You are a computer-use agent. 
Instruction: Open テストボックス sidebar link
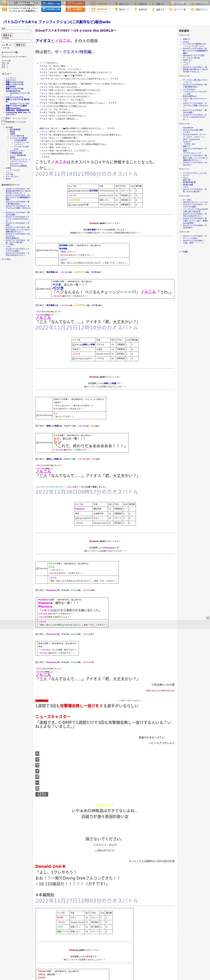click(12, 177)
